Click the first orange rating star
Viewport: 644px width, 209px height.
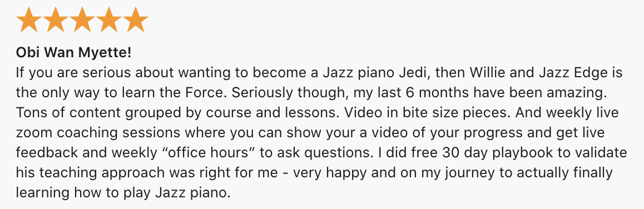[x=29, y=19]
